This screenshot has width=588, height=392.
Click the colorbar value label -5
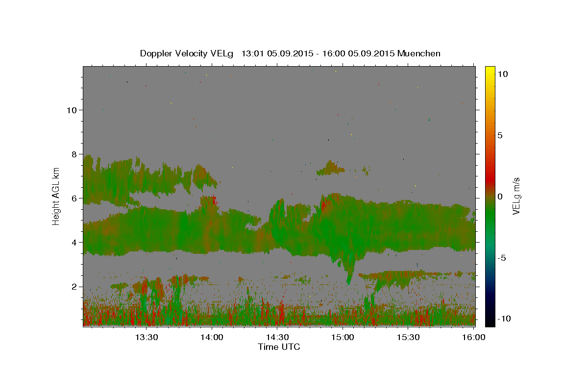pos(502,257)
